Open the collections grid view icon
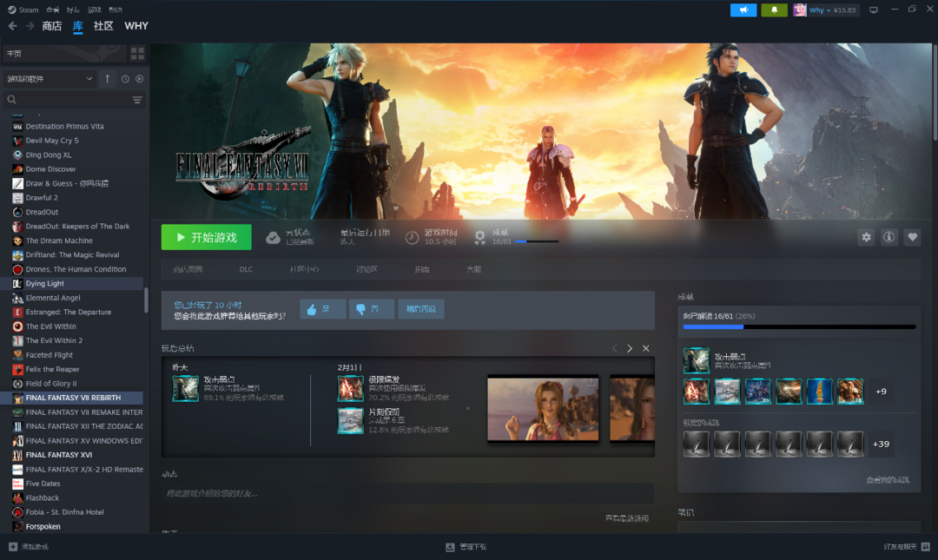 137,54
